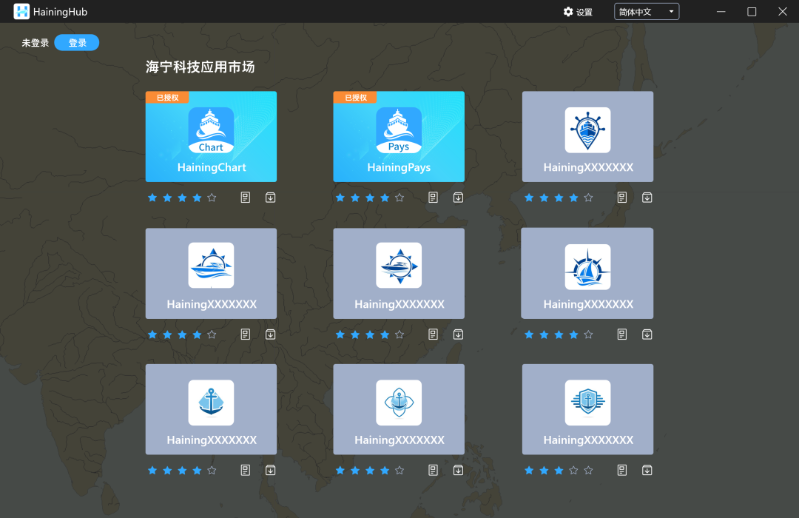The width and height of the screenshot is (799, 518).
Task: Open the yacht-with-half-sun app card
Action: pos(211,274)
